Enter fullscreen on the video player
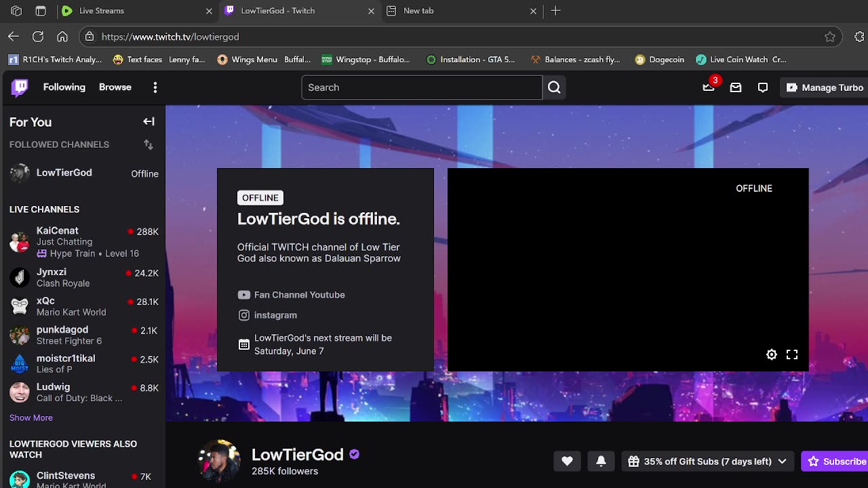 pos(792,354)
